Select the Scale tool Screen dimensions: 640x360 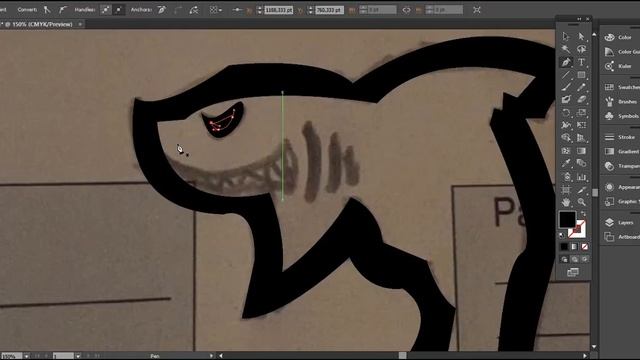pos(581,112)
